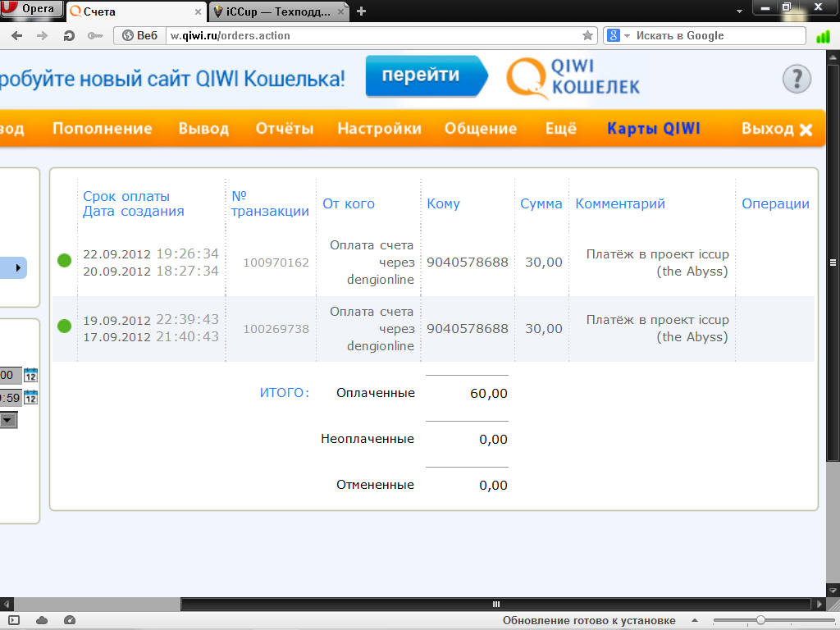Screen dimensions: 840x630
Task: Click the Операции column header
Action: [775, 203]
